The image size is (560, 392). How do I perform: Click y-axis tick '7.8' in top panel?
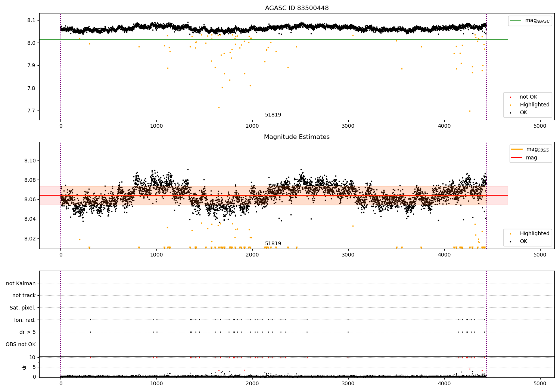pos(32,88)
